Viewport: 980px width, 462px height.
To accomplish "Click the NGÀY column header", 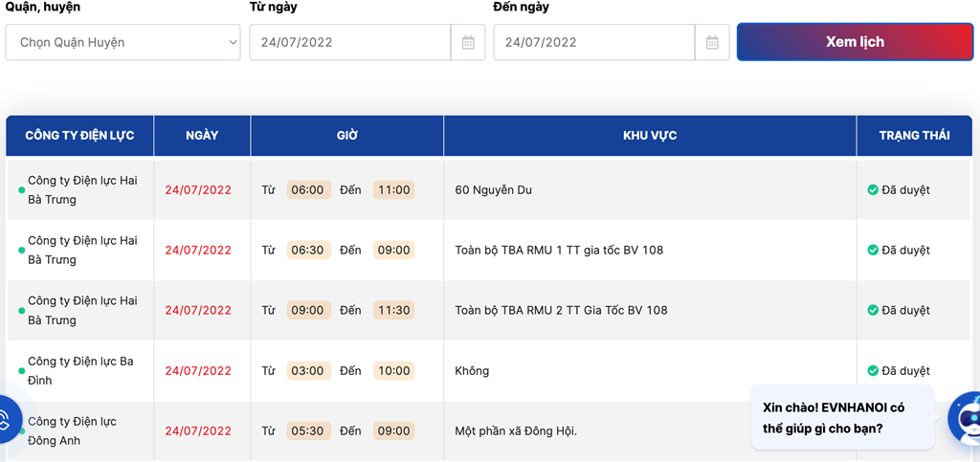I will pos(202,136).
